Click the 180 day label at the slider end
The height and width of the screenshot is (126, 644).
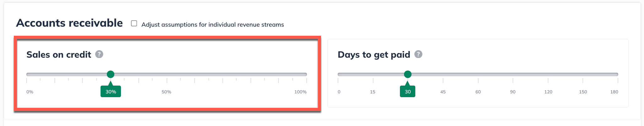614,92
